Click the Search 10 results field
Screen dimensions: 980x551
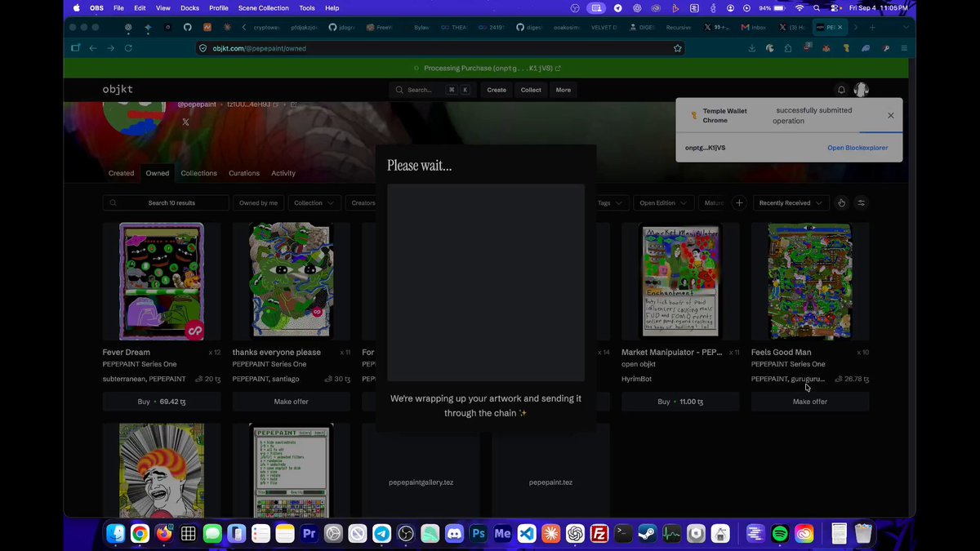pyautogui.click(x=166, y=202)
